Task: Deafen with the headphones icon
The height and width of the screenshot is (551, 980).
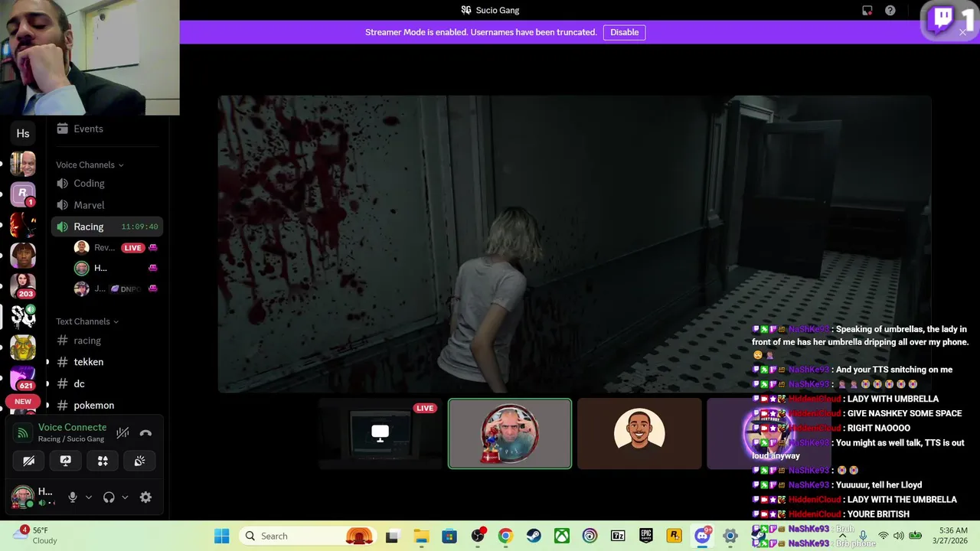Action: [109, 497]
